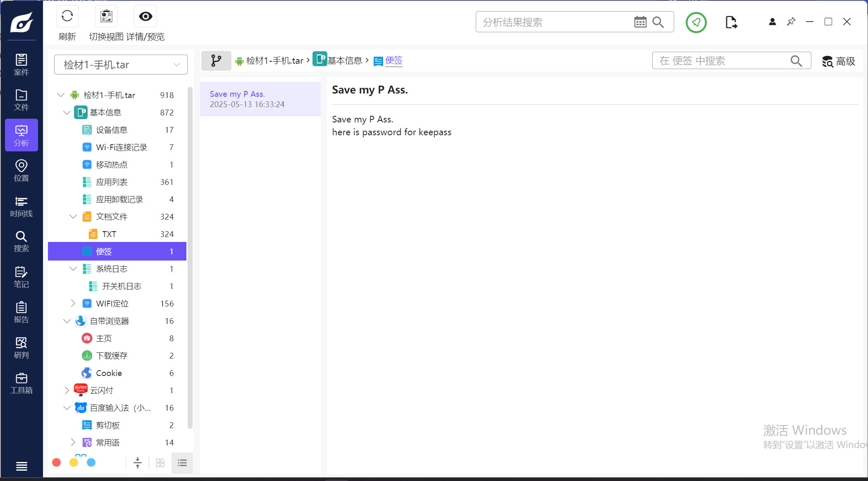868x481 pixels.
Task: Select the 应用列表 tree item
Action: [x=112, y=182]
